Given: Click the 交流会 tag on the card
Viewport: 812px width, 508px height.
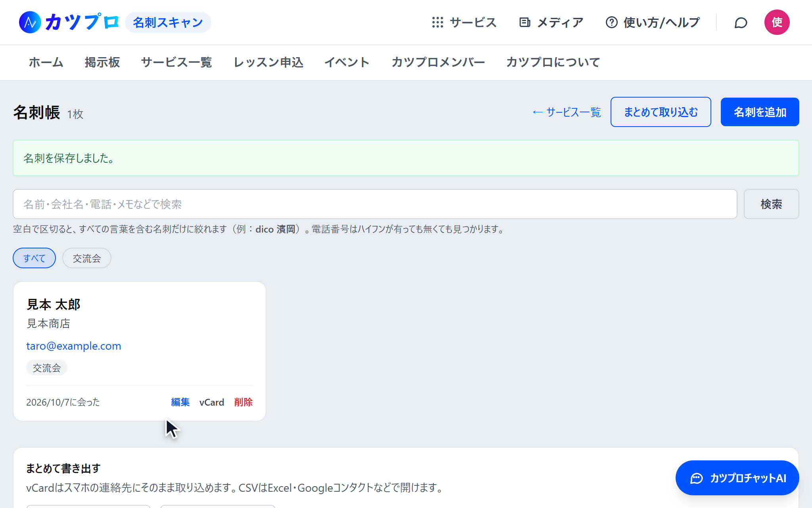Looking at the screenshot, I should 47,368.
